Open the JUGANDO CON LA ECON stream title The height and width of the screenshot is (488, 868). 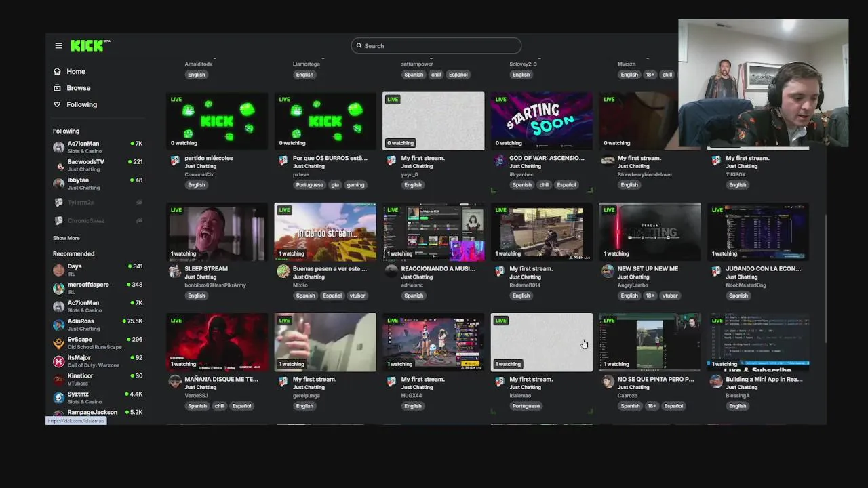(x=763, y=268)
